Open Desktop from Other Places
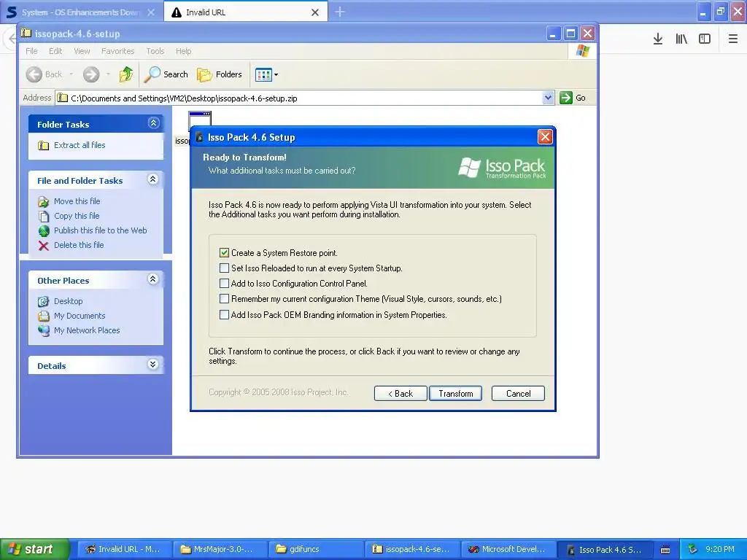Screen dimensions: 747x560 click(68, 301)
